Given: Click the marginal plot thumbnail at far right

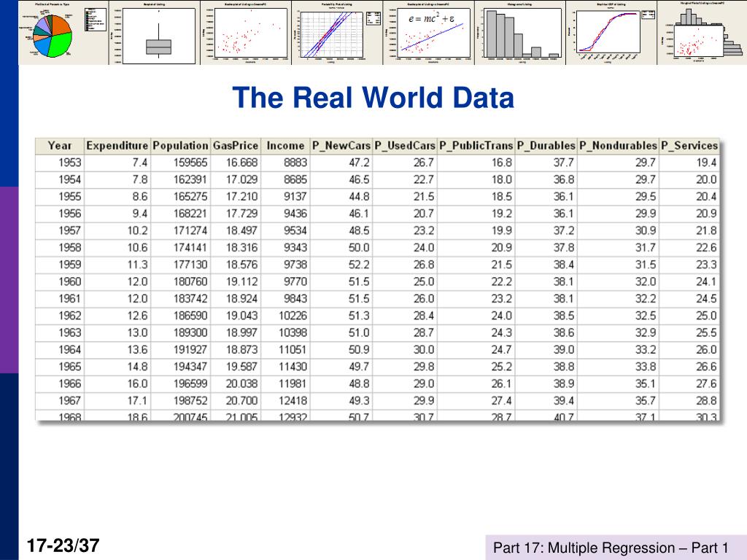Looking at the screenshot, I should coord(703,32).
